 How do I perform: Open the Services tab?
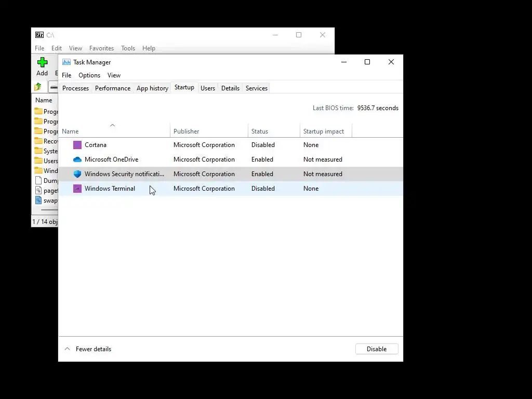257,88
